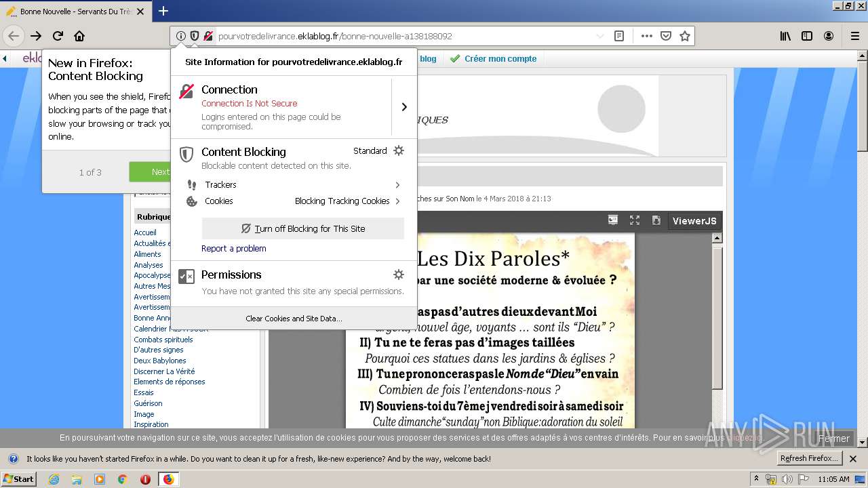Click the taskbar clock showing 11:05 AM

coord(833,479)
